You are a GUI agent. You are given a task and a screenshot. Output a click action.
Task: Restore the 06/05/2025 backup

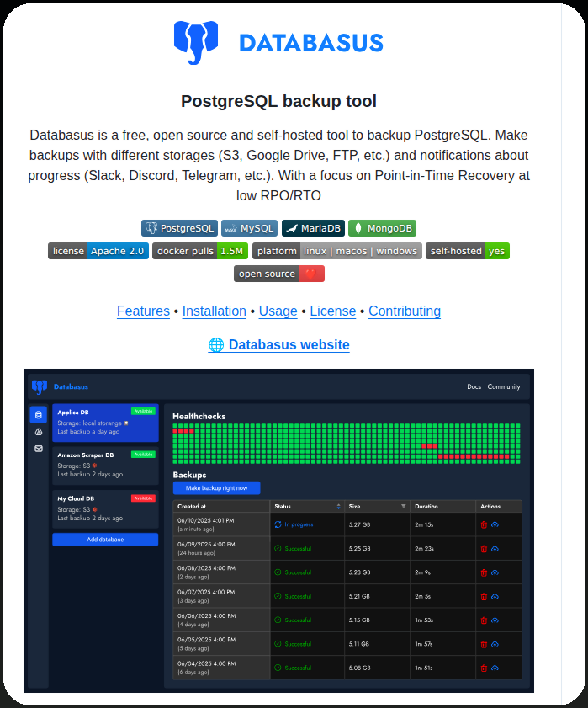coord(495,644)
